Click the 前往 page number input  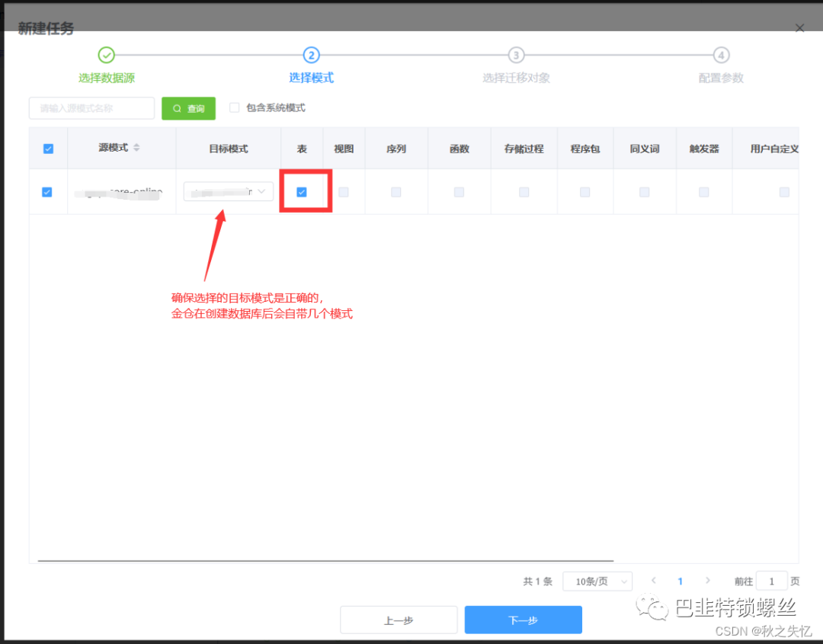(771, 582)
